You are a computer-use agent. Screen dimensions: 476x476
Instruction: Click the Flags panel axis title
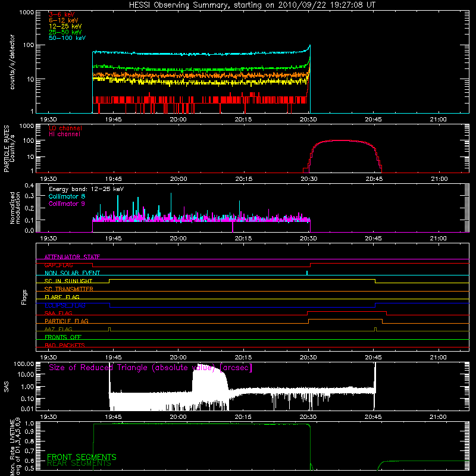pyautogui.click(x=24, y=297)
